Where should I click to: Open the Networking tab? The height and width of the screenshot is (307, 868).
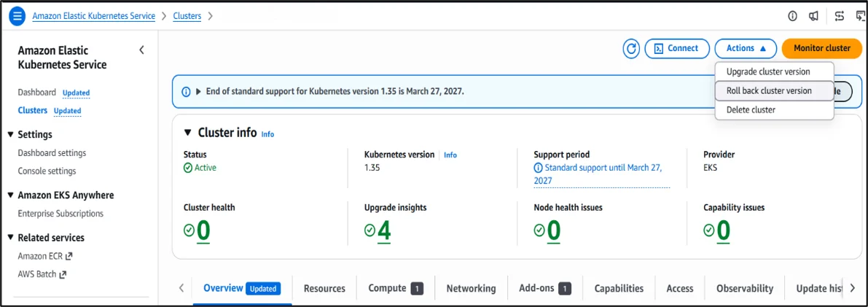pyautogui.click(x=471, y=289)
